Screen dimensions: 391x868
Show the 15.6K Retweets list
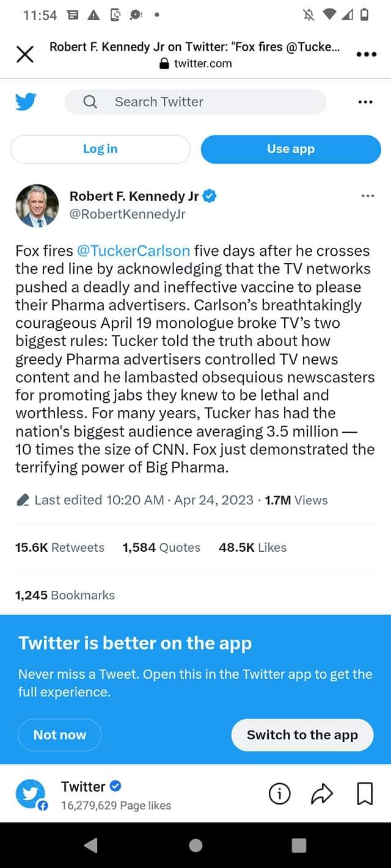click(60, 548)
